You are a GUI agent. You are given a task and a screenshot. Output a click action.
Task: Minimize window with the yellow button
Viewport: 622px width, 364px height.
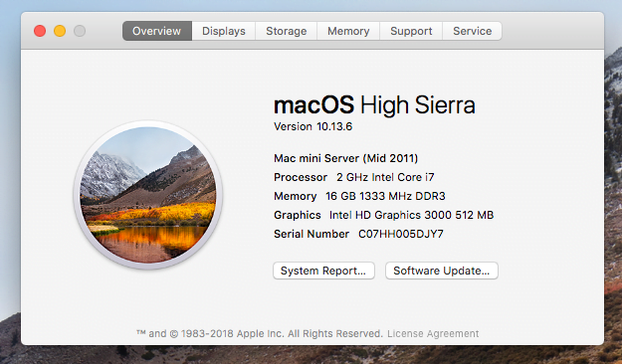click(60, 31)
